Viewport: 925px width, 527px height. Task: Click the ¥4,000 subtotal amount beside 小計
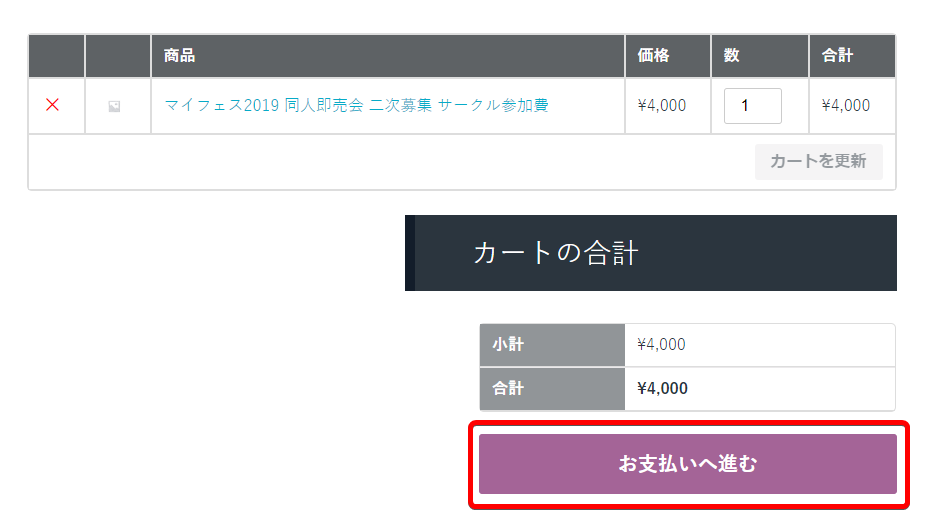tap(661, 344)
